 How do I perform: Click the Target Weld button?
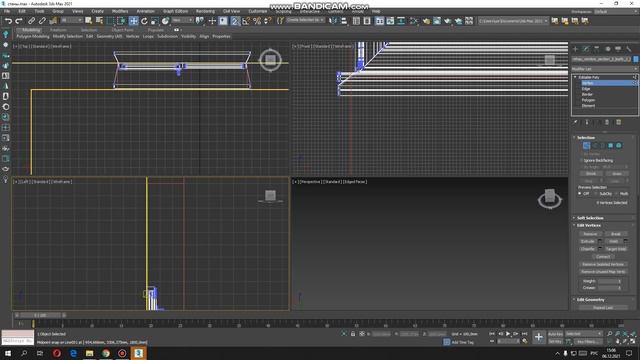(616, 249)
